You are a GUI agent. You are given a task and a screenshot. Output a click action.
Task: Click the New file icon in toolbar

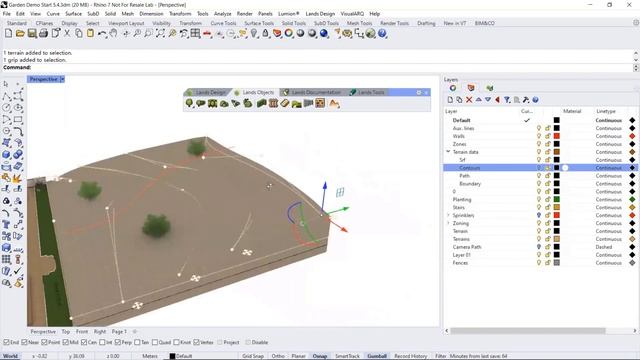[x=8, y=33]
